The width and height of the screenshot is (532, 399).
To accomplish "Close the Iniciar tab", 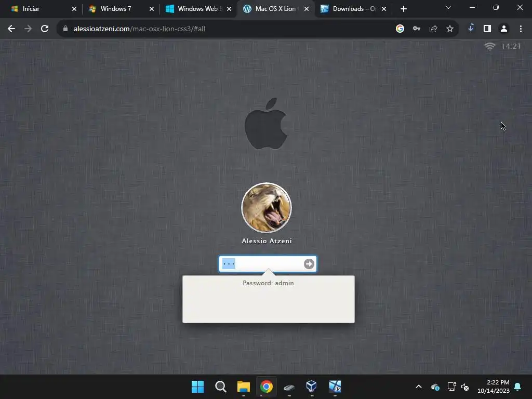I will click(74, 9).
